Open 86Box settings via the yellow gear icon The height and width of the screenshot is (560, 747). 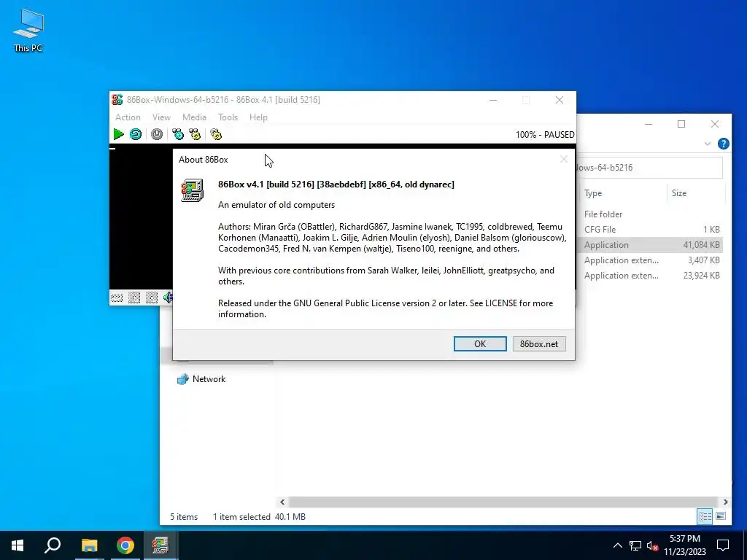click(216, 134)
